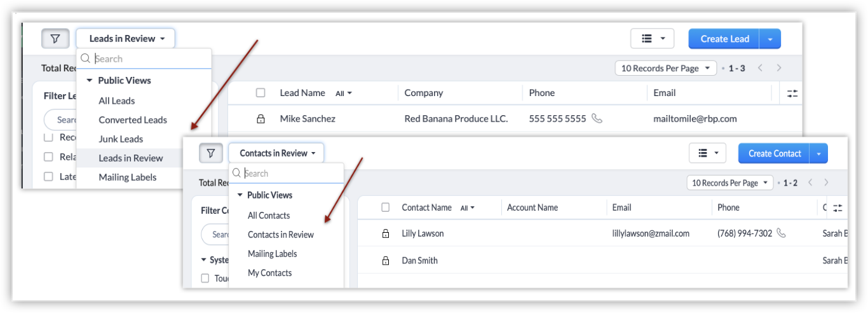Select All Contacts view

tap(269, 215)
